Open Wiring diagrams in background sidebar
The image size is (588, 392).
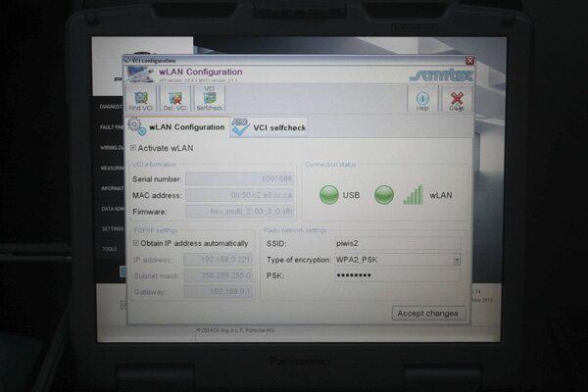point(112,147)
